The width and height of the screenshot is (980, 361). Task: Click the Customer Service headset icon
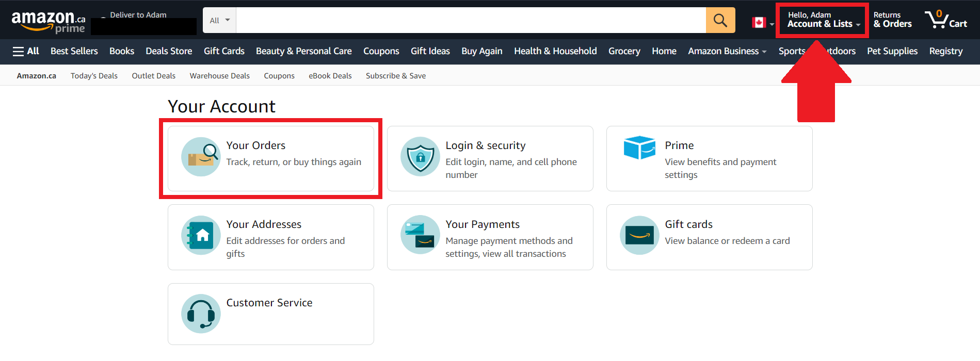pyautogui.click(x=201, y=314)
